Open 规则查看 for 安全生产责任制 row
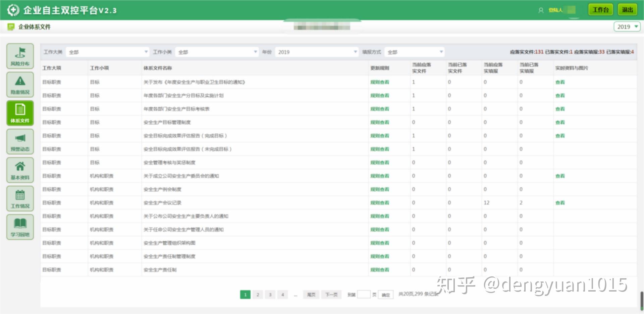The image size is (644, 314). 380,270
